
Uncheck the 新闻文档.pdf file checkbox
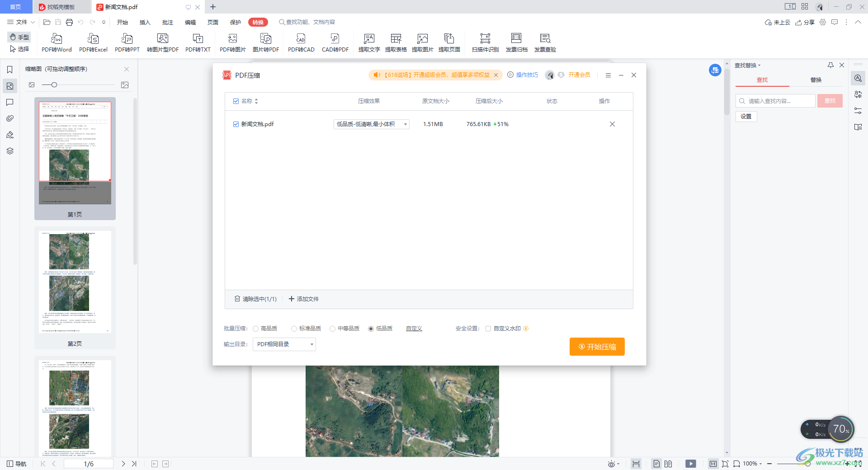236,124
